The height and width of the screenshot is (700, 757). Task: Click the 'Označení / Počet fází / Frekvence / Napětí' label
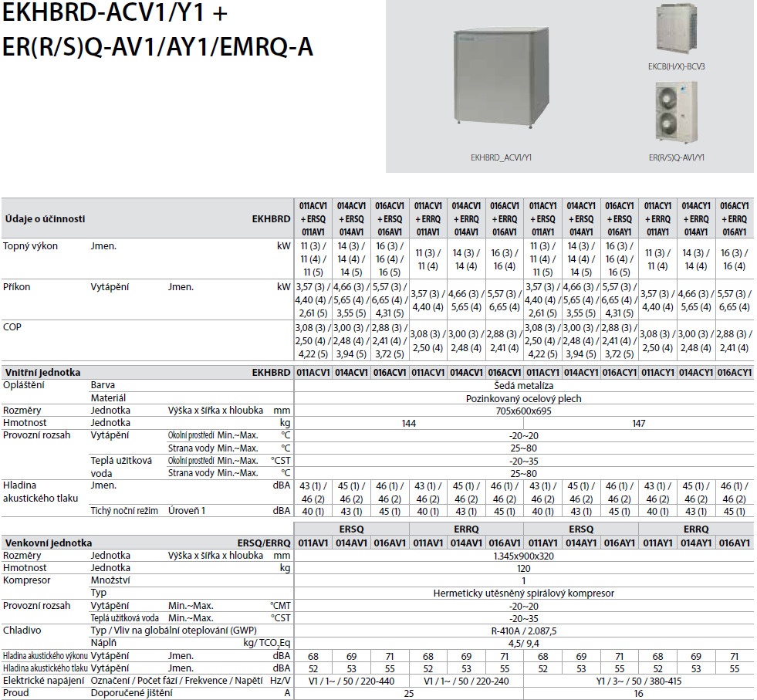tap(177, 681)
